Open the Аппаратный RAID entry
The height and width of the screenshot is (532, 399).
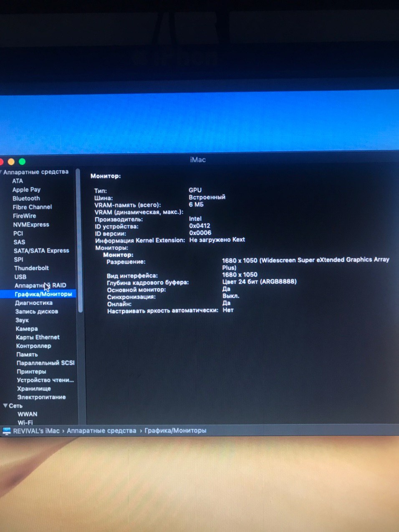40,286
